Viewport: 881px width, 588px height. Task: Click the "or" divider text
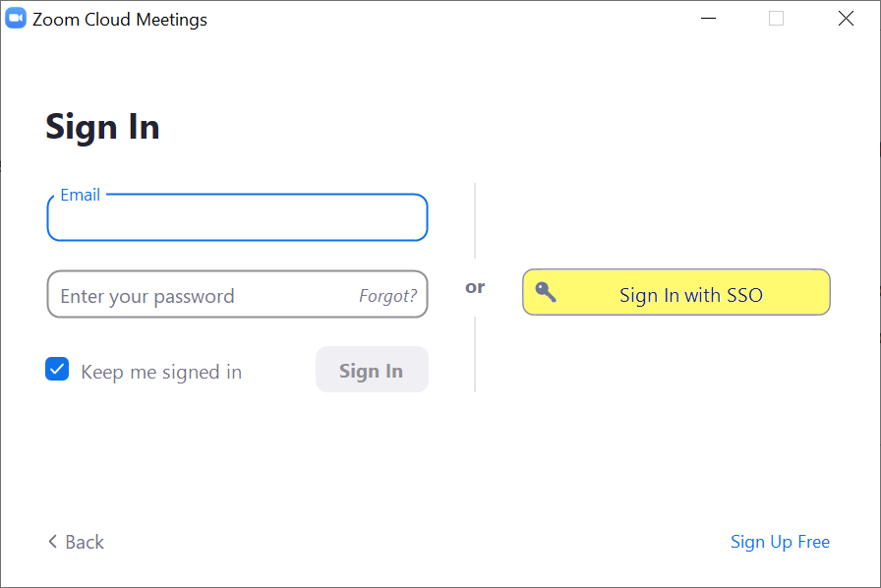pos(475,287)
